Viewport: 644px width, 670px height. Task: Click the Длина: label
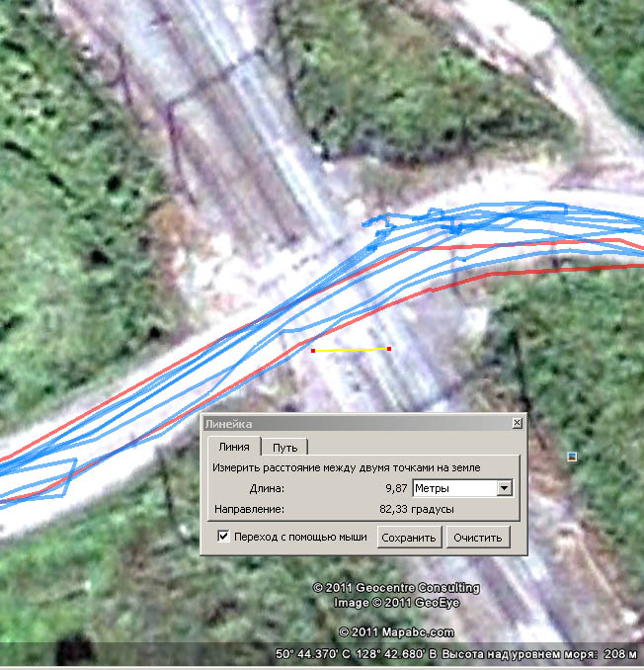pyautogui.click(x=267, y=488)
